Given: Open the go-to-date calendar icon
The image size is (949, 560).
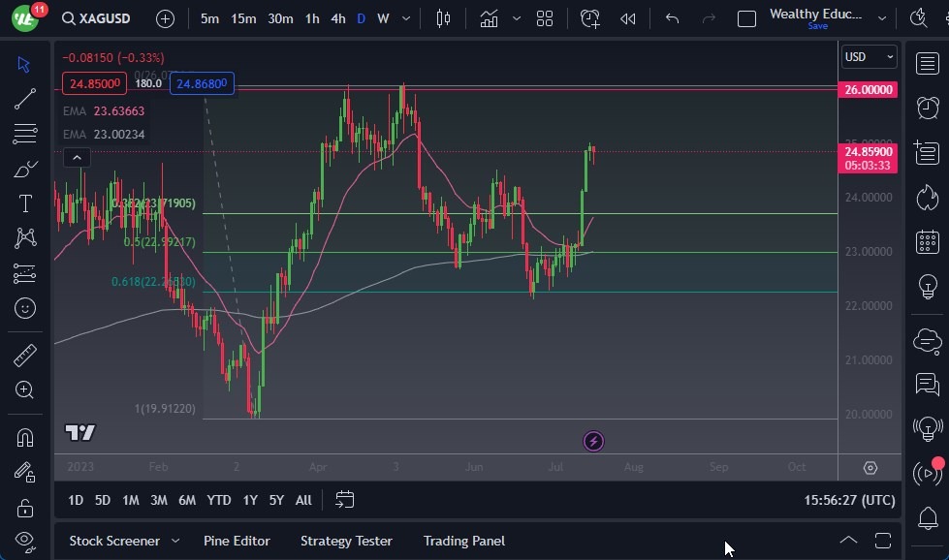Looking at the screenshot, I should [x=344, y=500].
